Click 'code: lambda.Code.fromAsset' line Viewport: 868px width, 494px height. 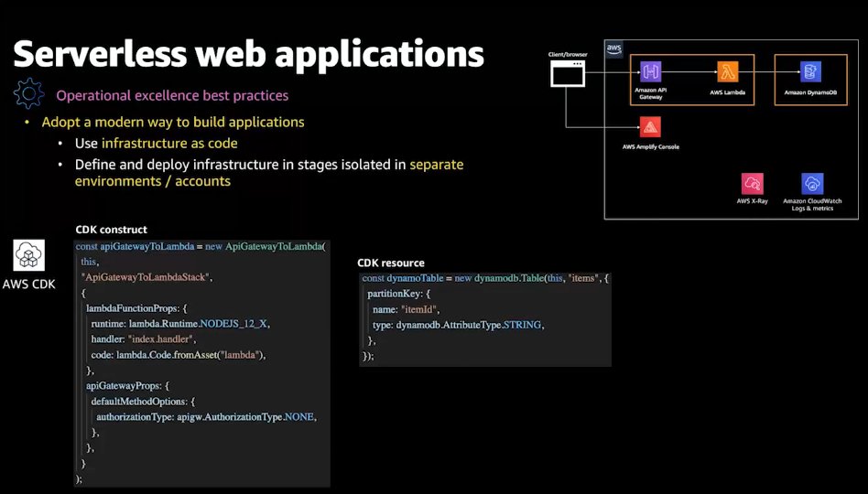(179, 355)
